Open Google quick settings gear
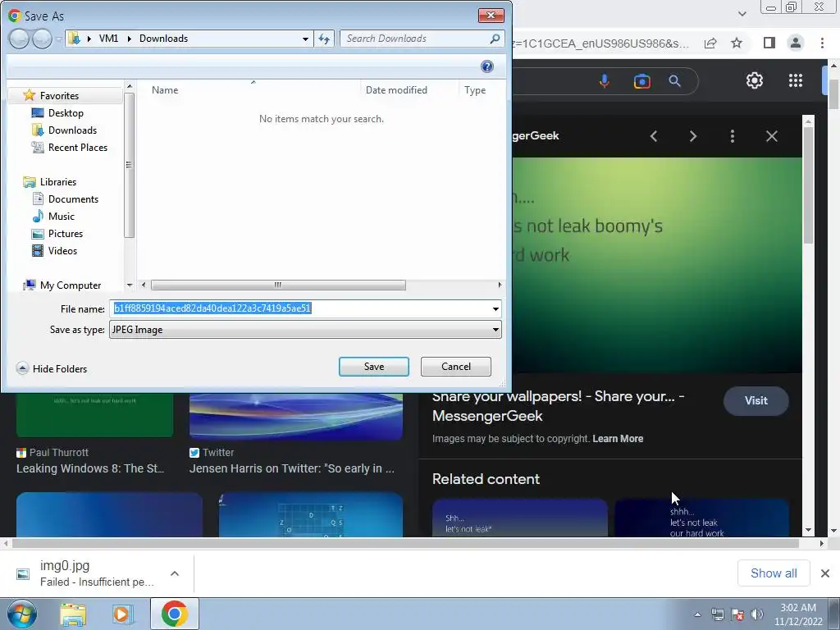 click(755, 80)
